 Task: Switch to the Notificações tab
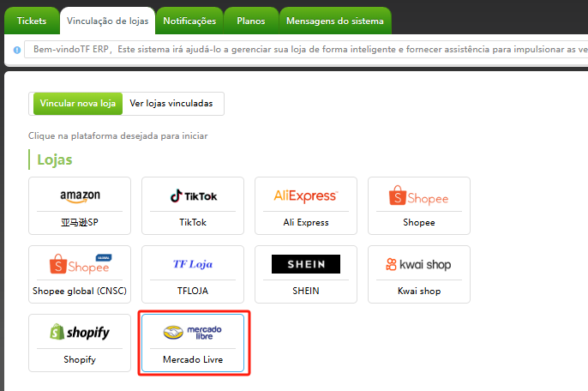coord(189,21)
